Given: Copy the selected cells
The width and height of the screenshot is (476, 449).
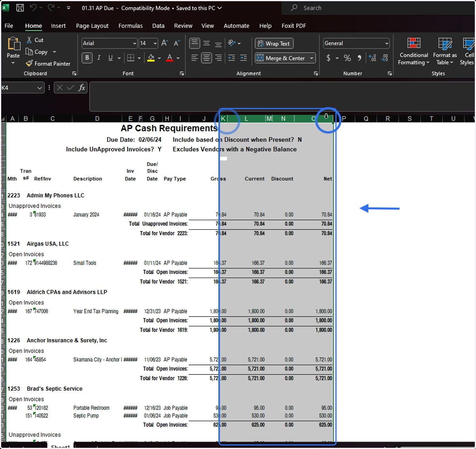Looking at the screenshot, I should 36,52.
